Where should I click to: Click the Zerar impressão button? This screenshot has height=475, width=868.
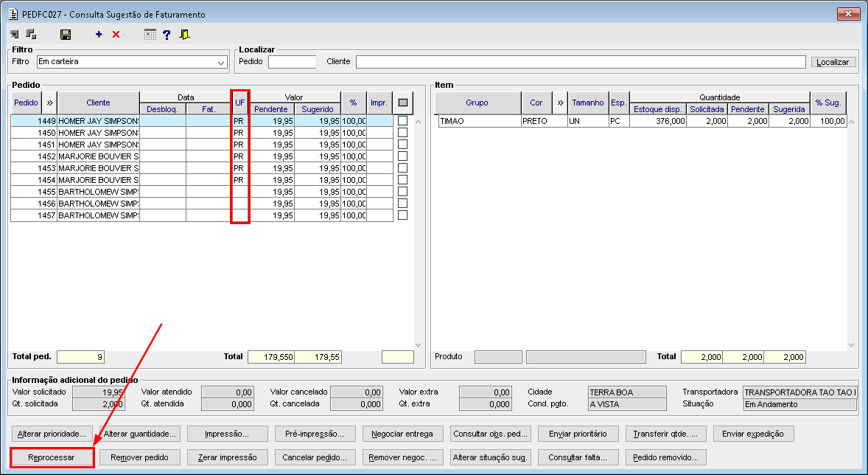click(x=228, y=457)
